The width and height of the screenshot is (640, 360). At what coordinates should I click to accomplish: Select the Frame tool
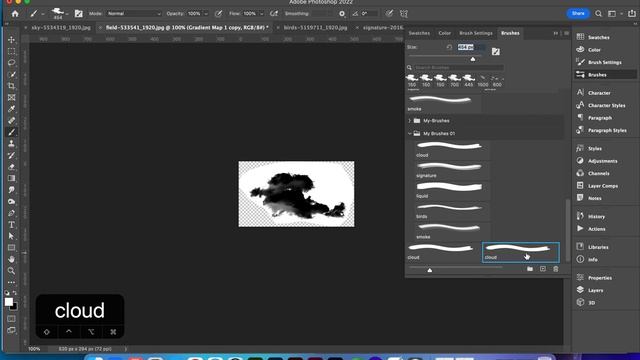tap(11, 97)
